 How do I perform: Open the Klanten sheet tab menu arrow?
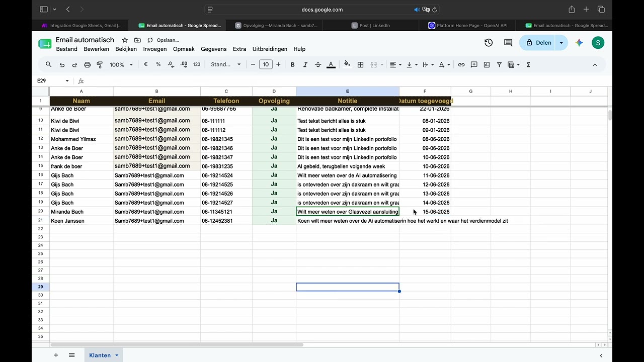tap(117, 355)
